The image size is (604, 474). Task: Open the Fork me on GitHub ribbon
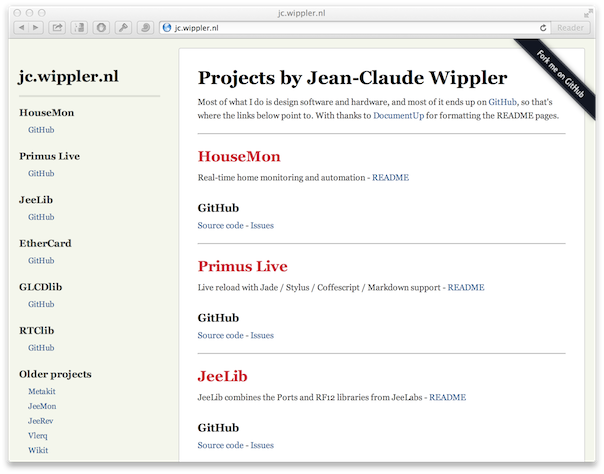pos(560,74)
